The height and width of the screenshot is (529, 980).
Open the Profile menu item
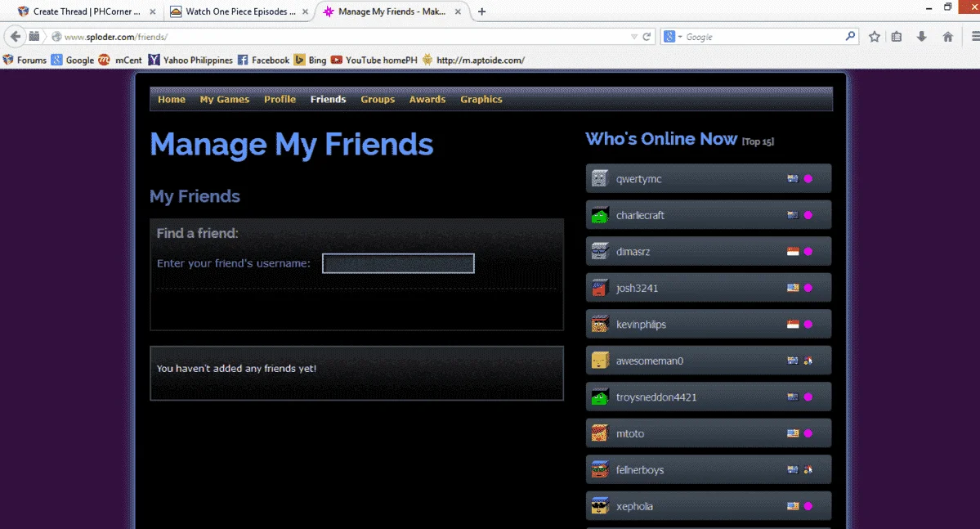(280, 100)
